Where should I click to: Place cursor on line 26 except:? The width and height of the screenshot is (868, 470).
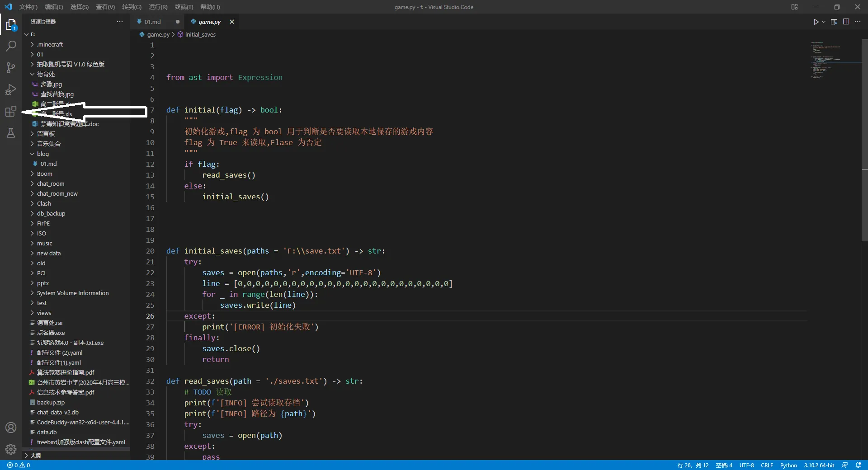tap(199, 316)
